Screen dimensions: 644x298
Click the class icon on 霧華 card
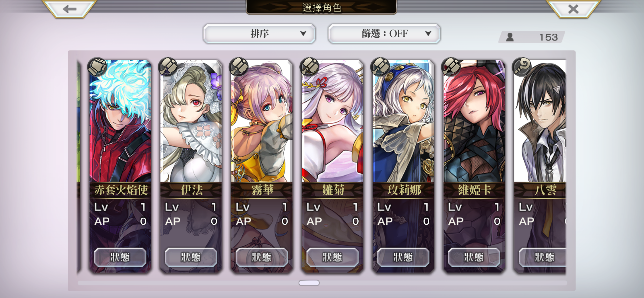point(239,67)
